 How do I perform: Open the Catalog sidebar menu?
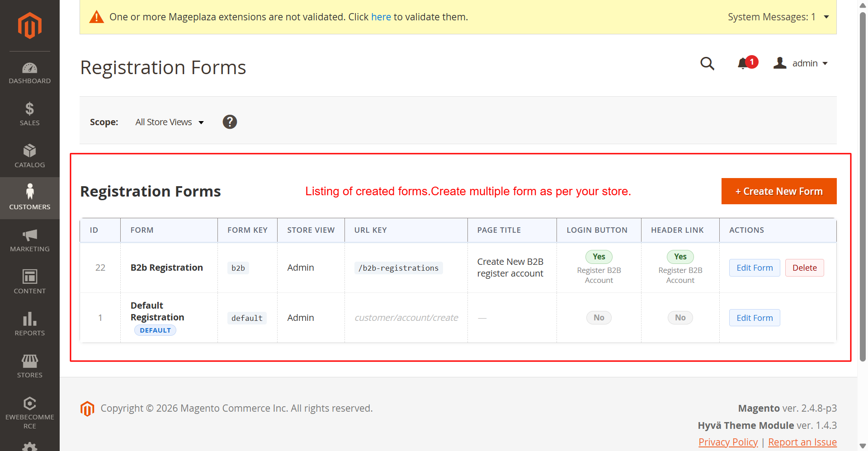pos(30,156)
